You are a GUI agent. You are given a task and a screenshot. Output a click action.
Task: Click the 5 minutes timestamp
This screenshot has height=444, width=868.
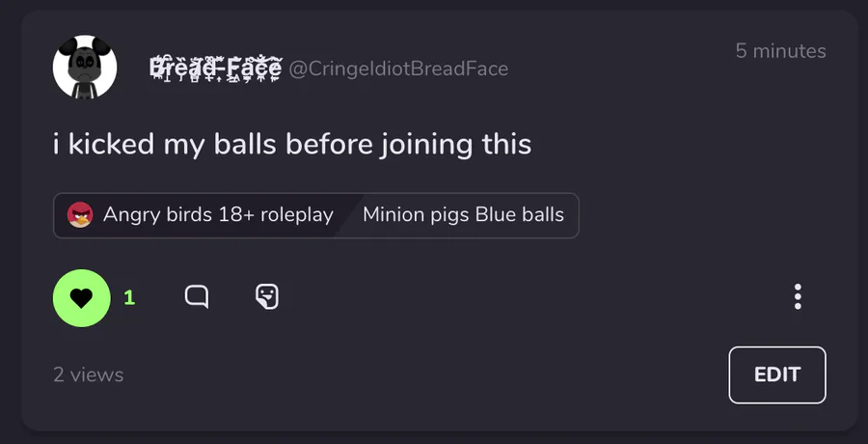click(780, 51)
